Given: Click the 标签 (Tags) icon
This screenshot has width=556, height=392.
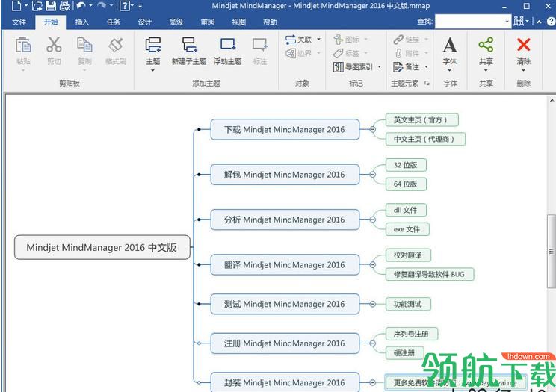Looking at the screenshot, I should click(x=339, y=53).
